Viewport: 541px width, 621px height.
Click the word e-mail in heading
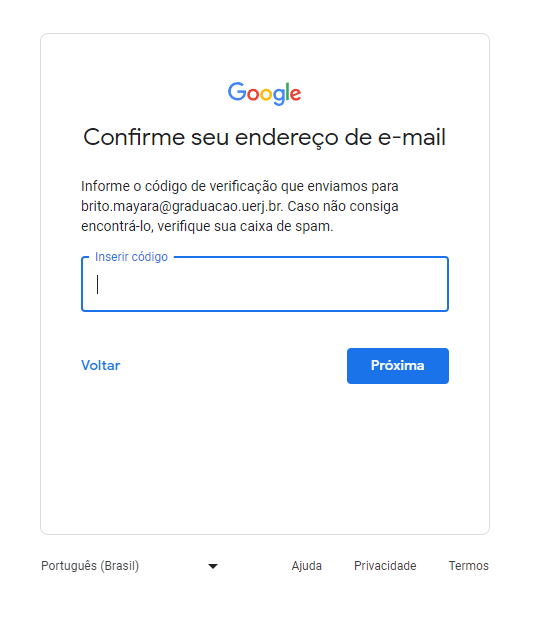[x=412, y=137]
